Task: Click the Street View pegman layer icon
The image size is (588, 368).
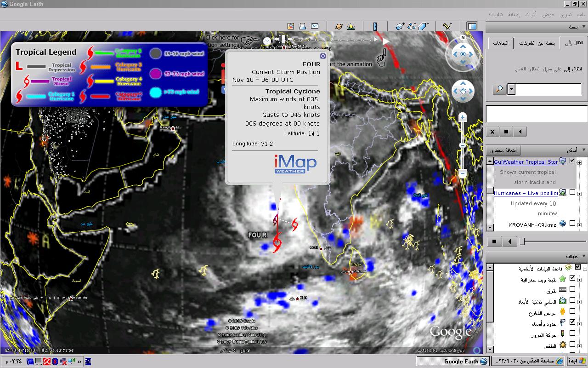Action: click(563, 312)
